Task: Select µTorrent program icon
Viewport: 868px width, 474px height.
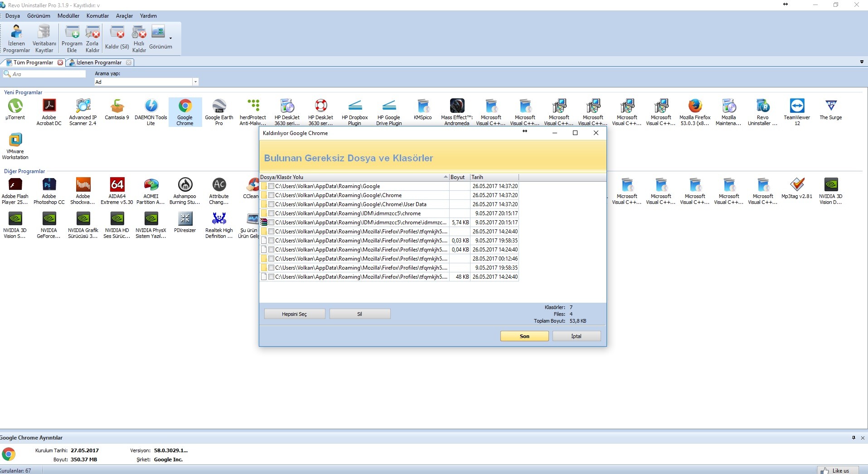Action: coord(15,109)
